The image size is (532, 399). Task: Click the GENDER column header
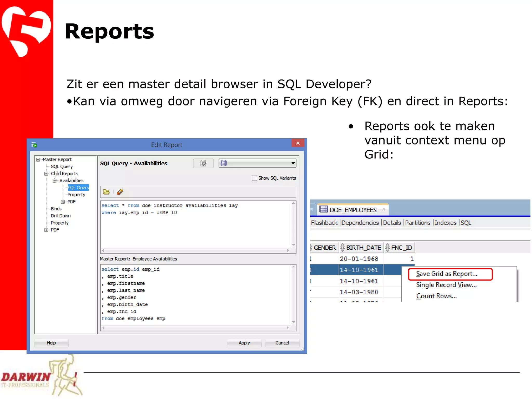pyautogui.click(x=324, y=248)
